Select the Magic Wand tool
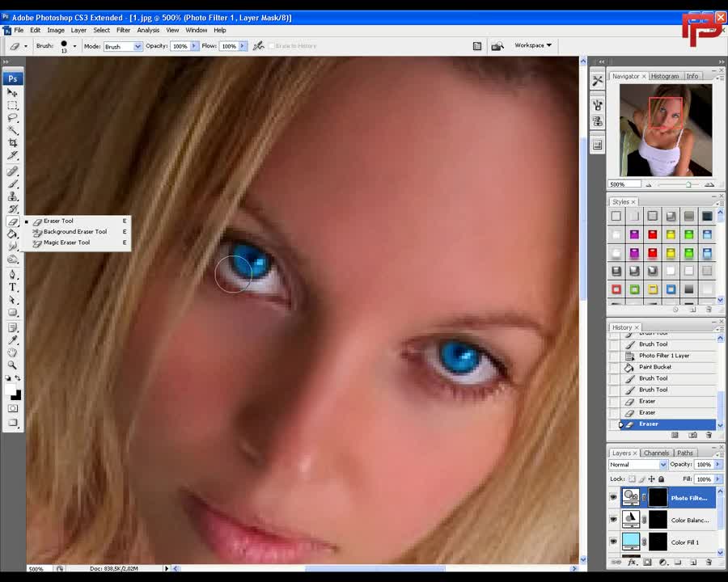This screenshot has width=728, height=582. click(12, 130)
